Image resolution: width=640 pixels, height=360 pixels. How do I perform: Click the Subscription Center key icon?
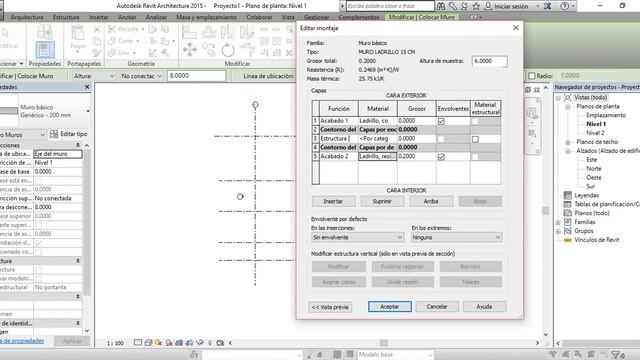pos(453,6)
